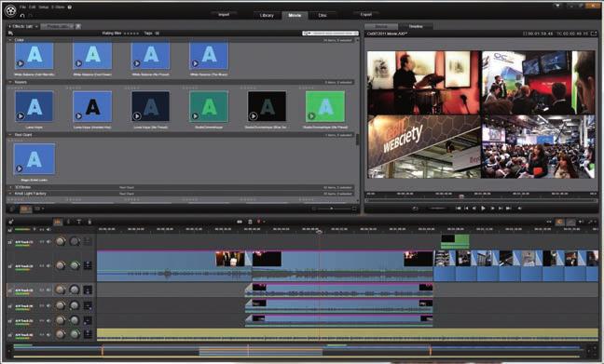Viewport: 604px width, 364px height.
Task: Click the voice-over microphone icon
Action: pyautogui.click(x=89, y=222)
